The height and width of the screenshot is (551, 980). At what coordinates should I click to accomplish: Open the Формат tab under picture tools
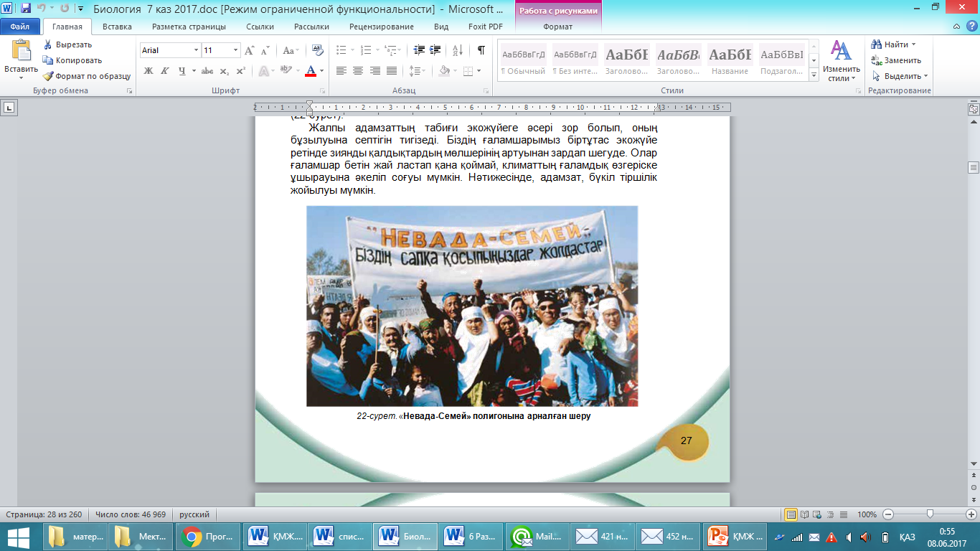(x=558, y=27)
